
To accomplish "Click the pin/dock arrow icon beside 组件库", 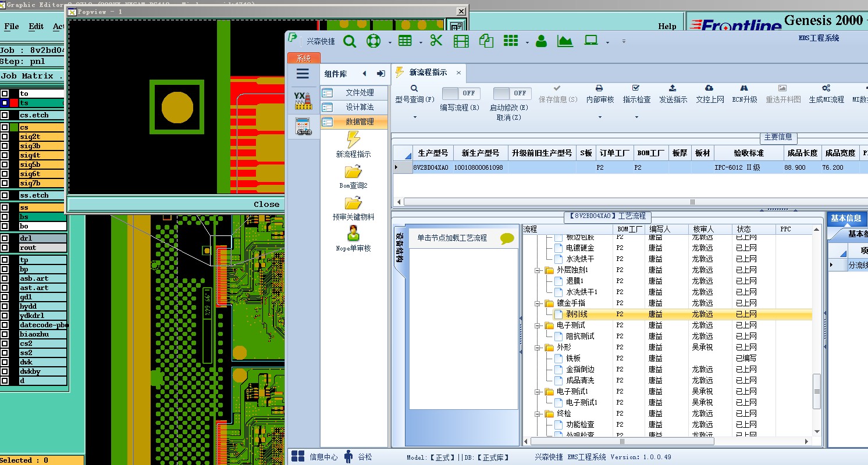I will point(381,74).
